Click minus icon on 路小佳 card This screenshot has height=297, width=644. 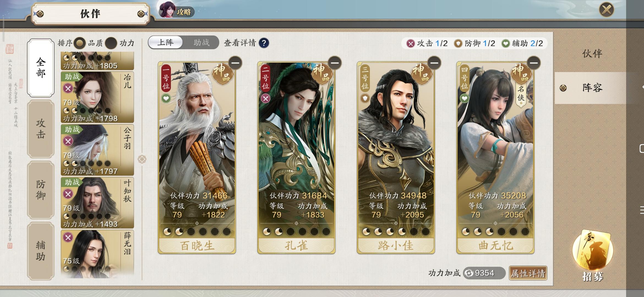pyautogui.click(x=434, y=63)
